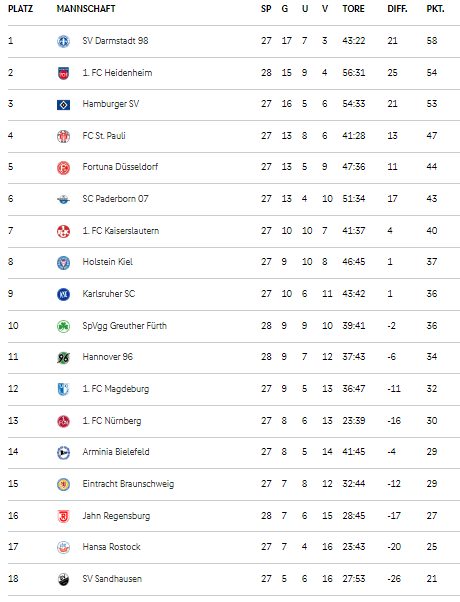Viewport: 460px width, 602px height.
Task: Open the 1. FC Kaiserslautern team link
Action: (121, 231)
